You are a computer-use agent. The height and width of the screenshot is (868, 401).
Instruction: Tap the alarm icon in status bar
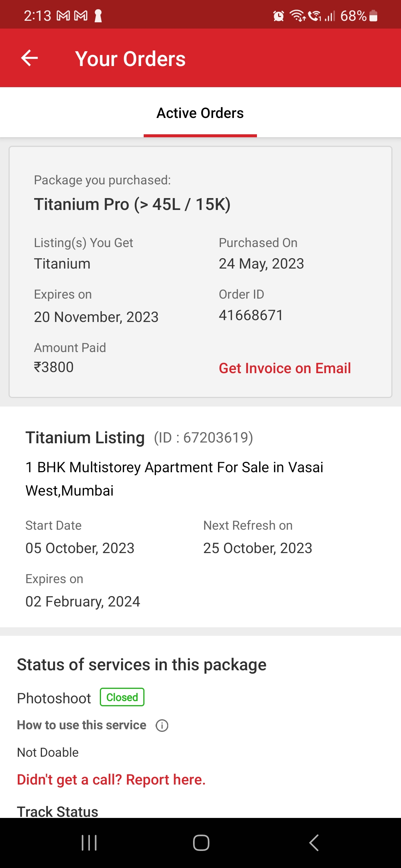(278, 16)
